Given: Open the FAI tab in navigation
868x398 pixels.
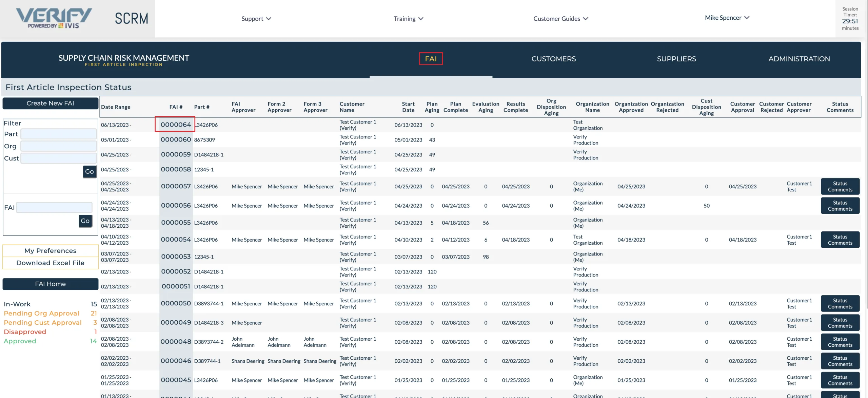Looking at the screenshot, I should tap(431, 59).
